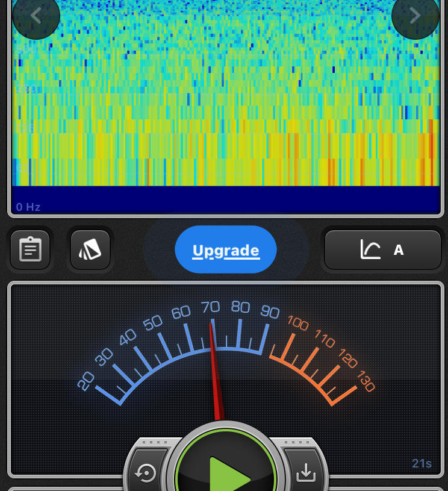Go to the next chart view arrow
448x491 pixels.
415,16
